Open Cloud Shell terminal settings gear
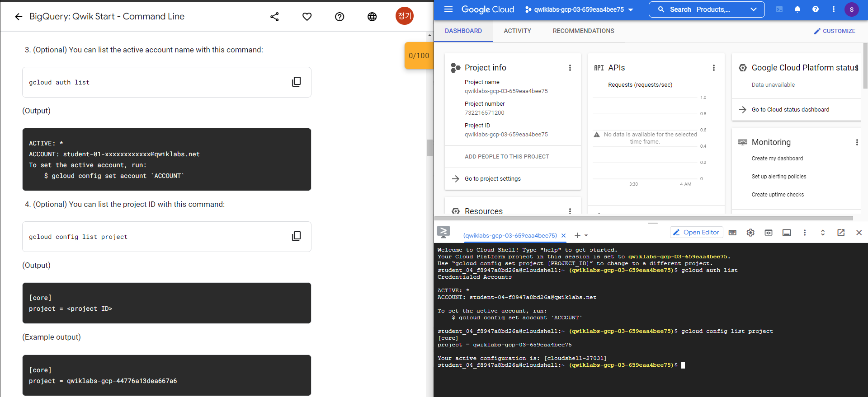The image size is (868, 397). 750,233
